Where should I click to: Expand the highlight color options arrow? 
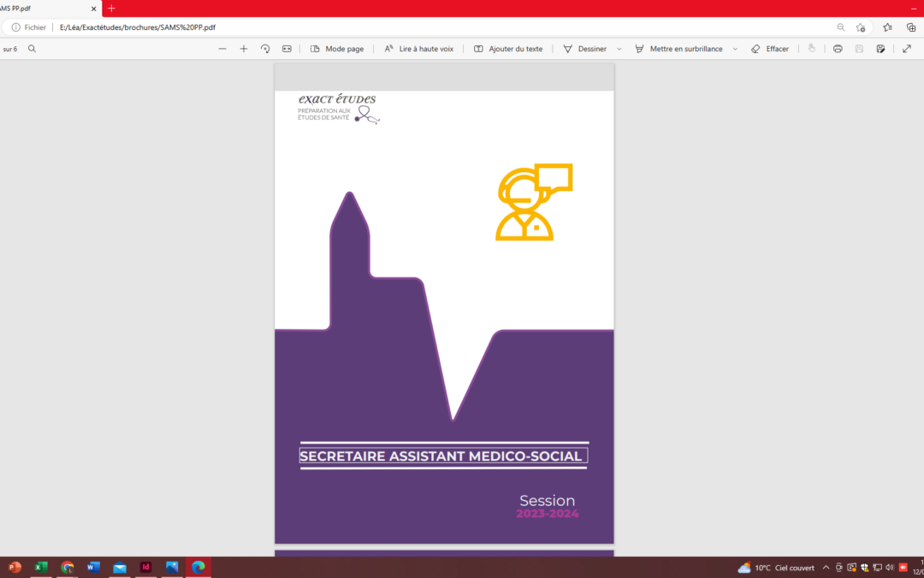coord(735,49)
